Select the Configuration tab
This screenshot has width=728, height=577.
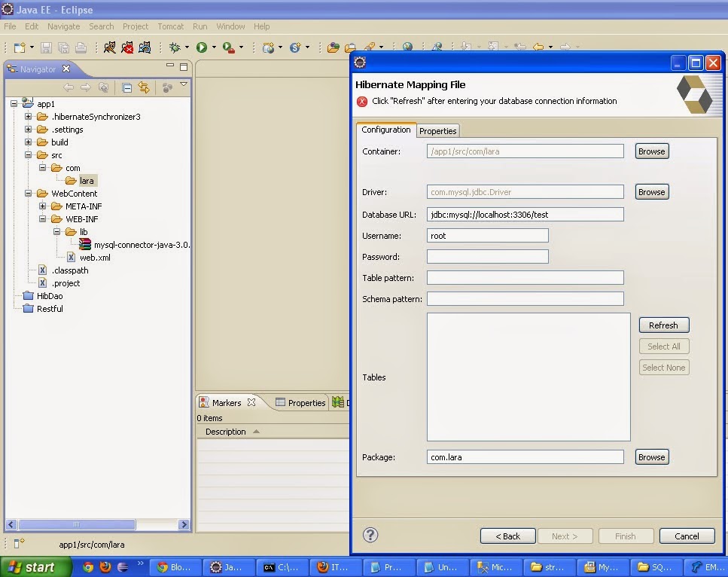pos(385,130)
